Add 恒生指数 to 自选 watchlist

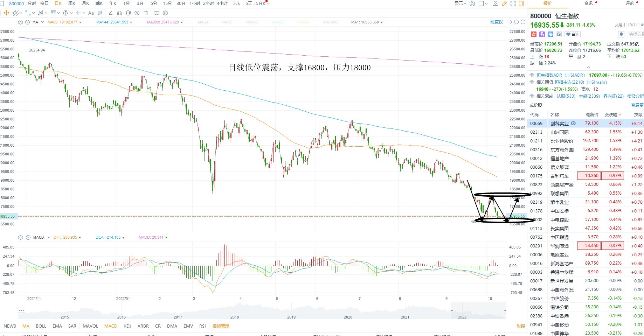click(573, 34)
